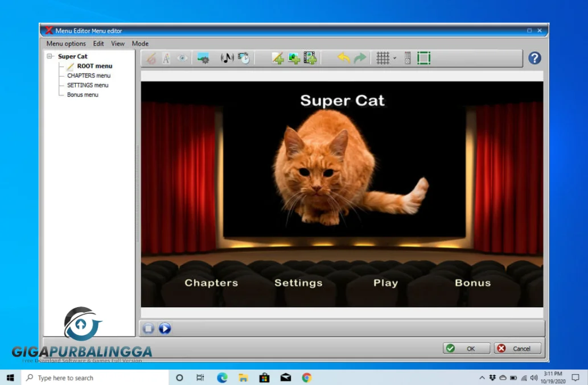Click the Cancel button

click(517, 348)
